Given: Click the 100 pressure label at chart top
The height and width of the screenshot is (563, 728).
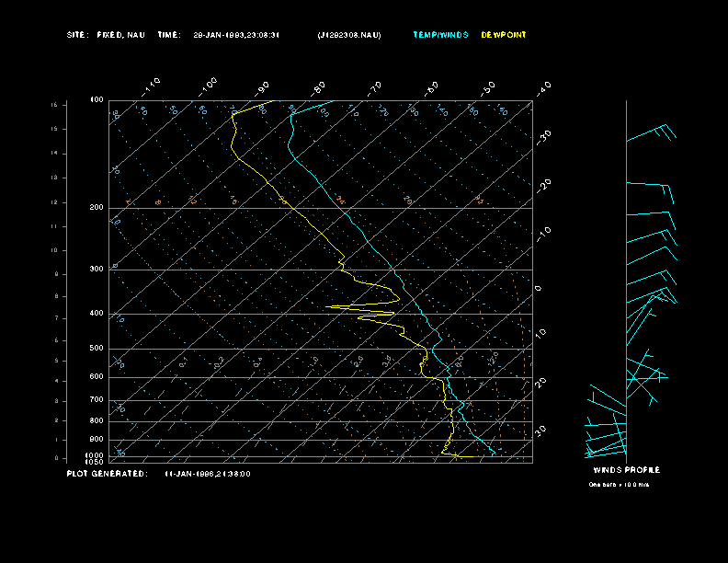Looking at the screenshot, I should pyautogui.click(x=97, y=99).
